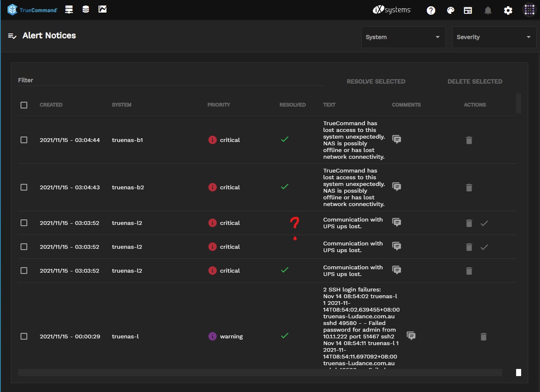Click the iXsystems logo link
This screenshot has height=392, width=540.
point(392,10)
